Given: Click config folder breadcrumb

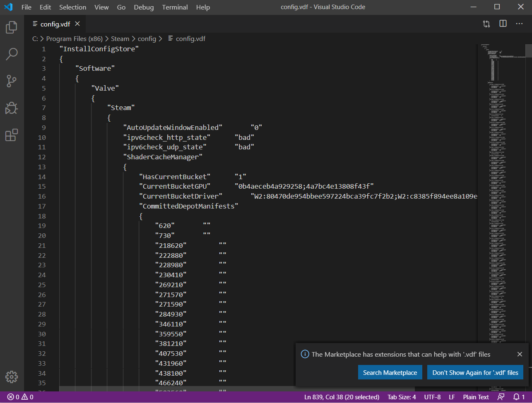Looking at the screenshot, I should [x=147, y=38].
